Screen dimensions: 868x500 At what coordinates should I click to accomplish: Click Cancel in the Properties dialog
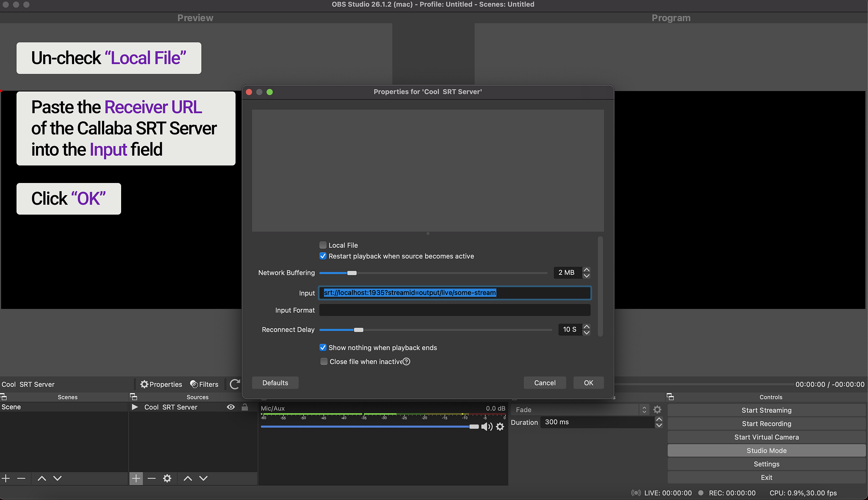tap(545, 383)
